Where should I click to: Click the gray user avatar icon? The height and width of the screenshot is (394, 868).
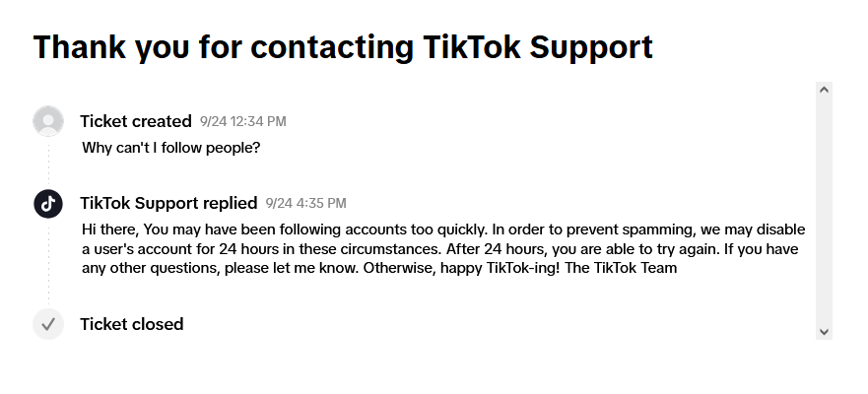coord(48,121)
